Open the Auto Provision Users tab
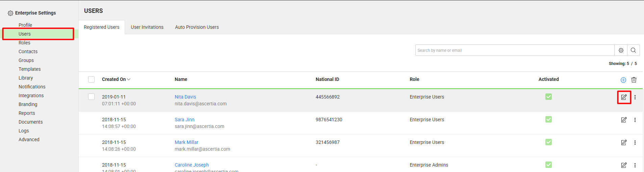The image size is (644, 172). (197, 27)
